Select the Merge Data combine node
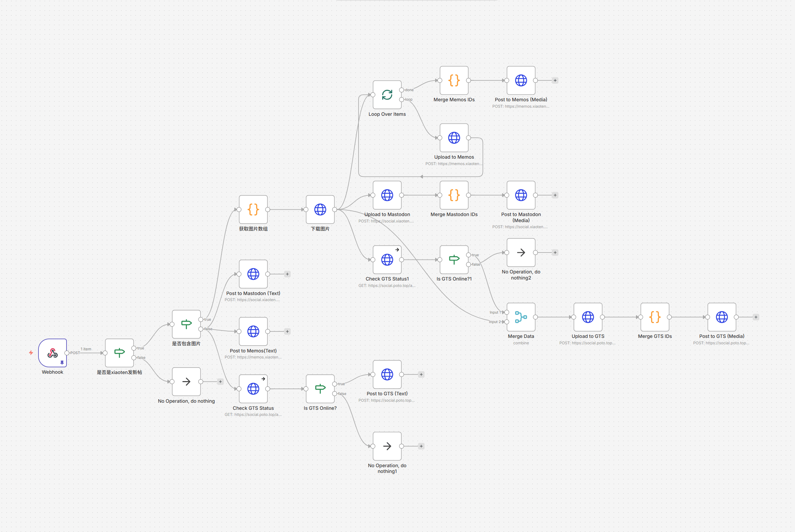Screen dimensions: 795x532 pos(521,317)
